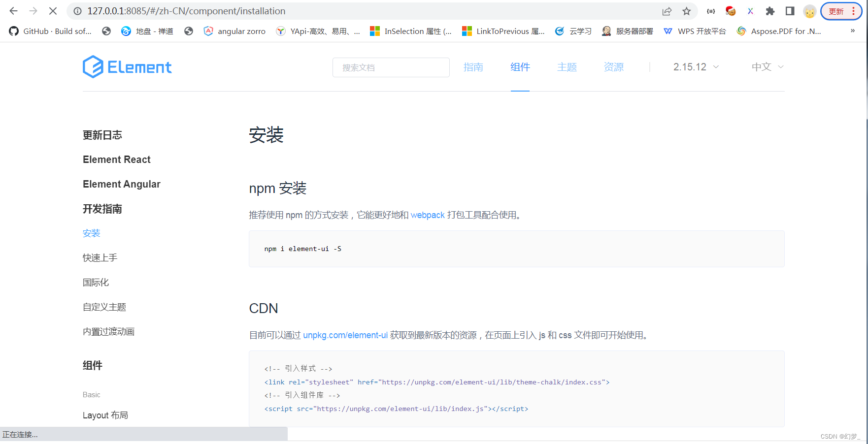868x444 pixels.
Task: Toggle the browser side panel icon
Action: click(x=790, y=11)
